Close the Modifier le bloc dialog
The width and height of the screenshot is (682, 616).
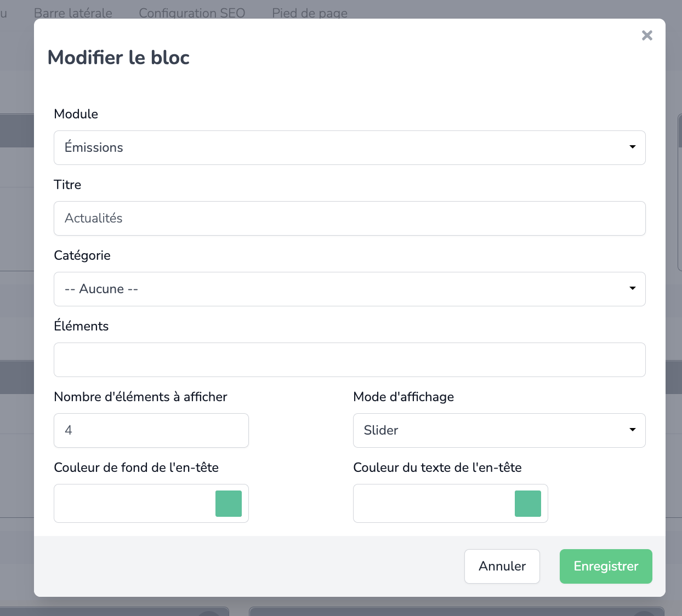pos(647,36)
